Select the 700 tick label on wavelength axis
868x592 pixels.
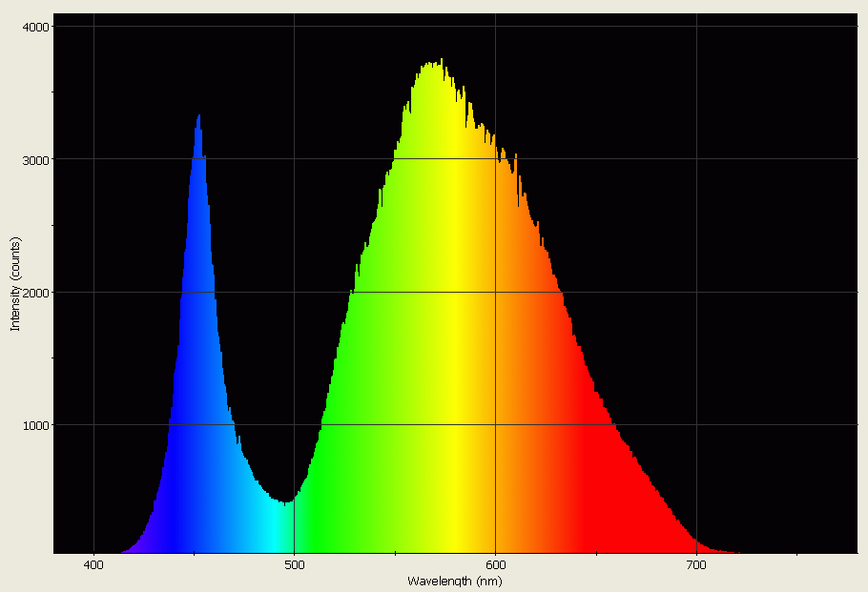pos(695,566)
